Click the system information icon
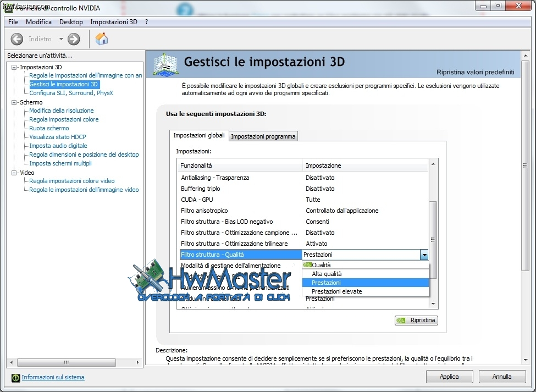 click(16, 378)
